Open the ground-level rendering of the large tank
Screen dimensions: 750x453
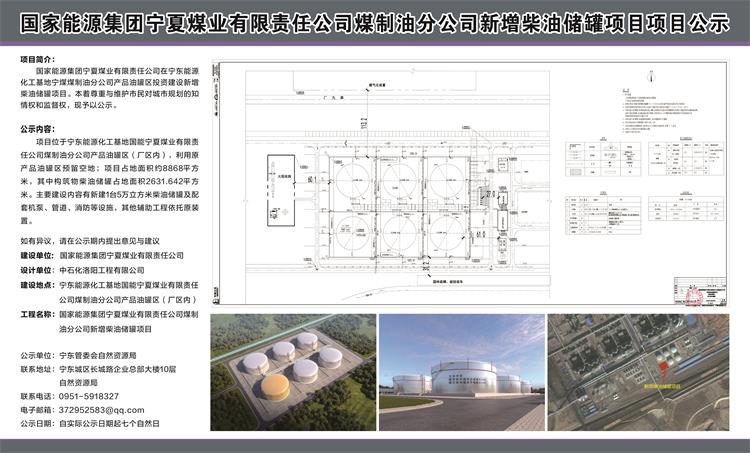(462, 372)
